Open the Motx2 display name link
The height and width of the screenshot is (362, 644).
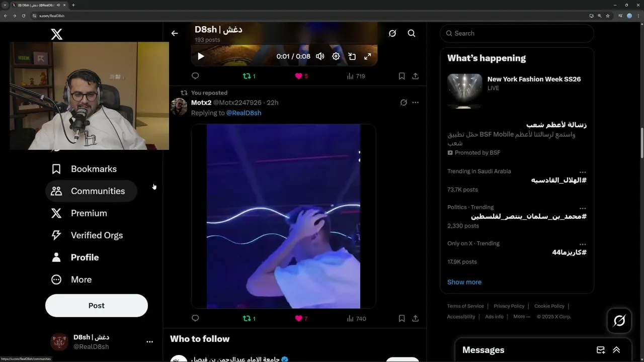[201, 103]
